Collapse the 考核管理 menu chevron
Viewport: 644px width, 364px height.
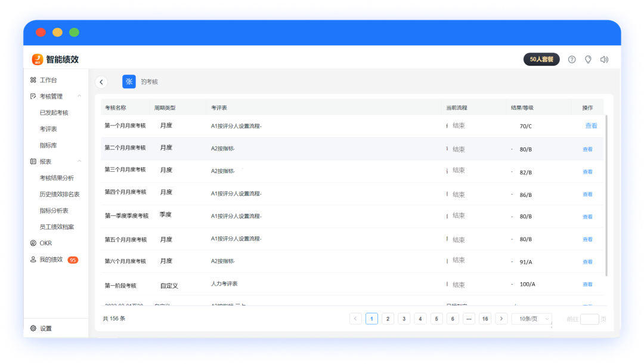[x=79, y=96]
